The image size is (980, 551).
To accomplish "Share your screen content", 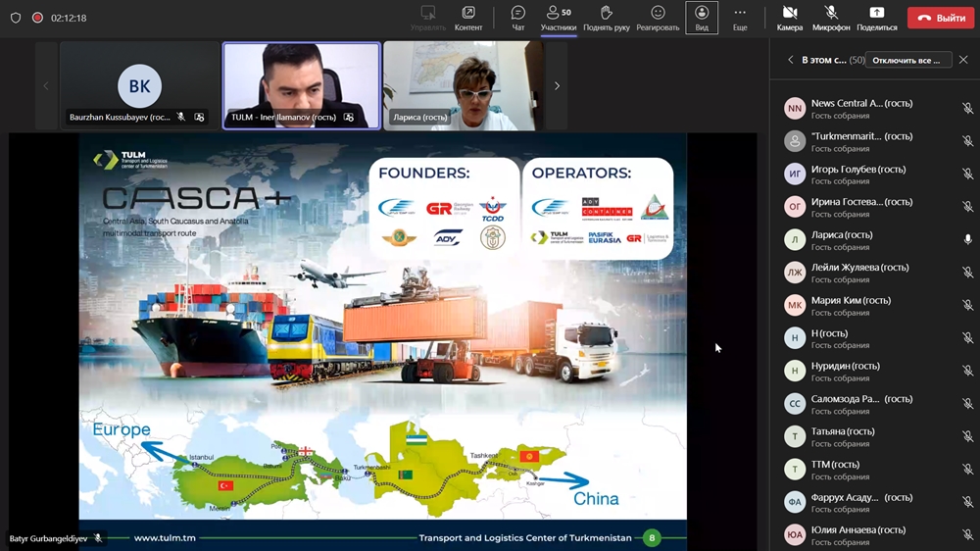I will tap(877, 18).
